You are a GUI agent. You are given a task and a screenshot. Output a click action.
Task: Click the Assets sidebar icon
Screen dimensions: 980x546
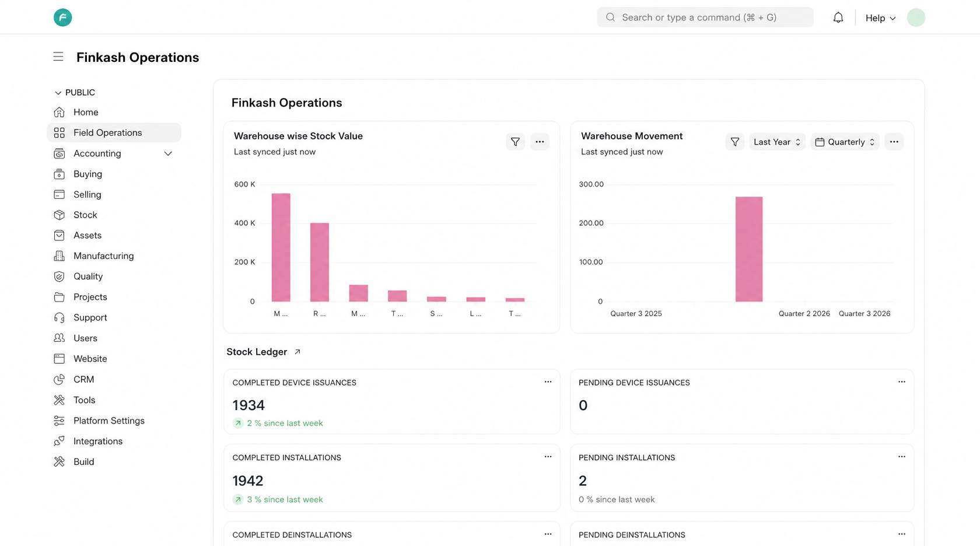pos(59,235)
